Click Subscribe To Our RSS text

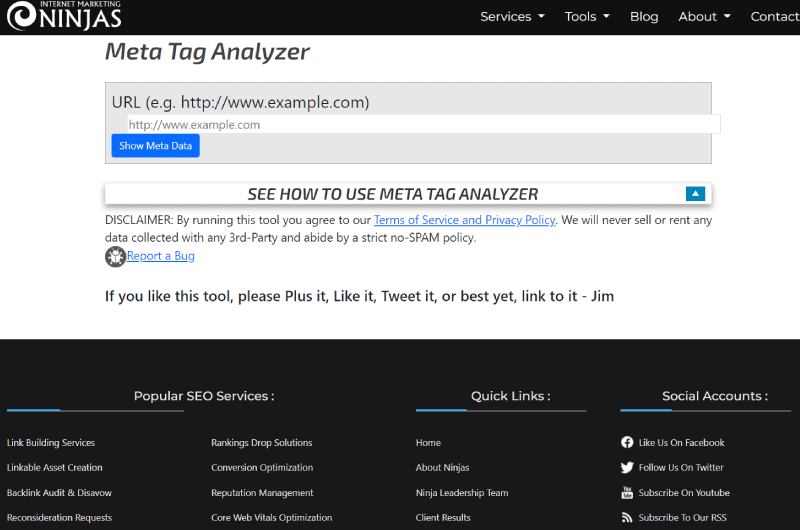click(x=683, y=518)
